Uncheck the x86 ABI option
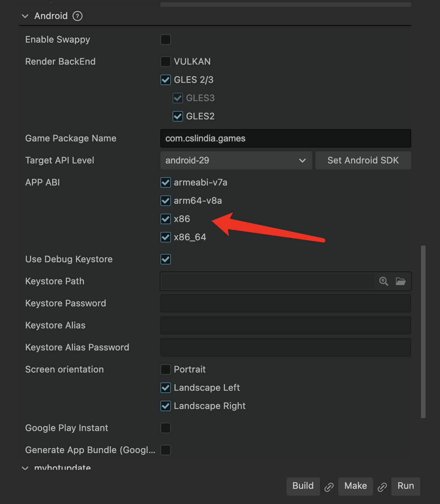The width and height of the screenshot is (440, 504). (166, 219)
